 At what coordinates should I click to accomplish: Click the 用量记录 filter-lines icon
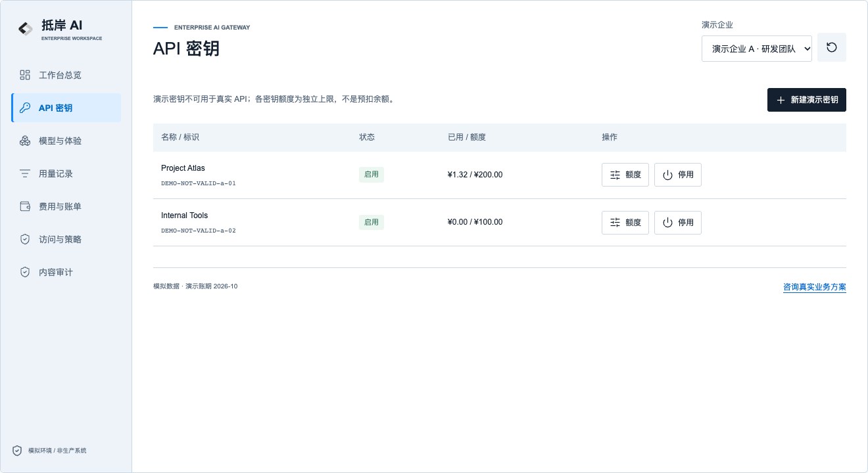click(x=25, y=173)
